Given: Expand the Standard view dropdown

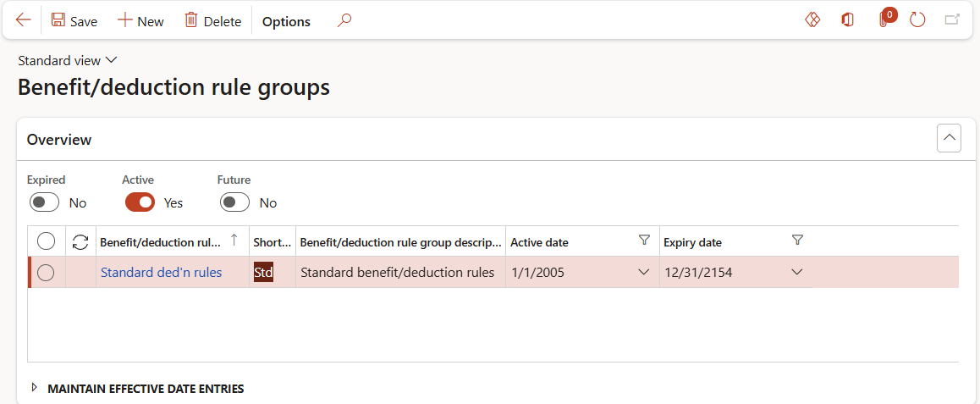Looking at the screenshot, I should click(x=68, y=61).
